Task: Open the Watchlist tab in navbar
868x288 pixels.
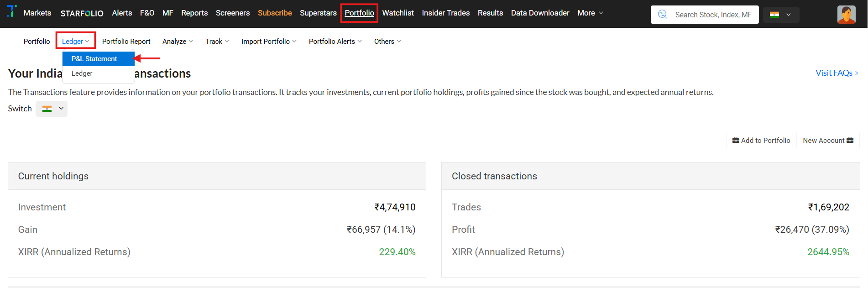Action: pyautogui.click(x=398, y=13)
